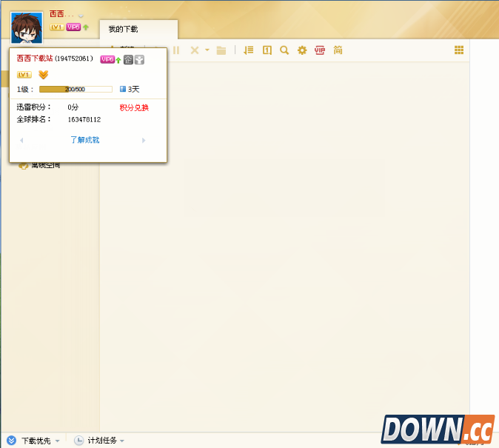Click the 西西下载站 username in popup

[x=35, y=58]
